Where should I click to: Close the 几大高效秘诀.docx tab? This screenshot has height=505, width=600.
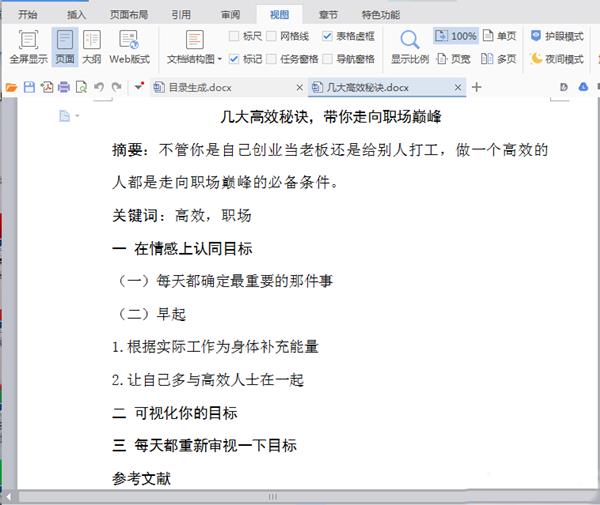pos(458,88)
